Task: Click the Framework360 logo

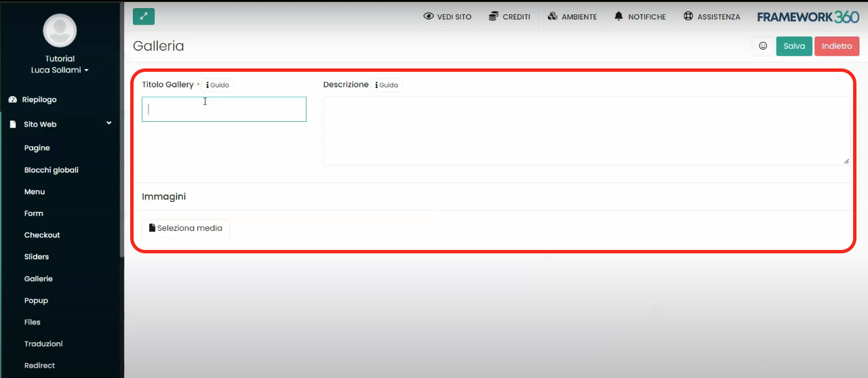Action: (x=808, y=17)
